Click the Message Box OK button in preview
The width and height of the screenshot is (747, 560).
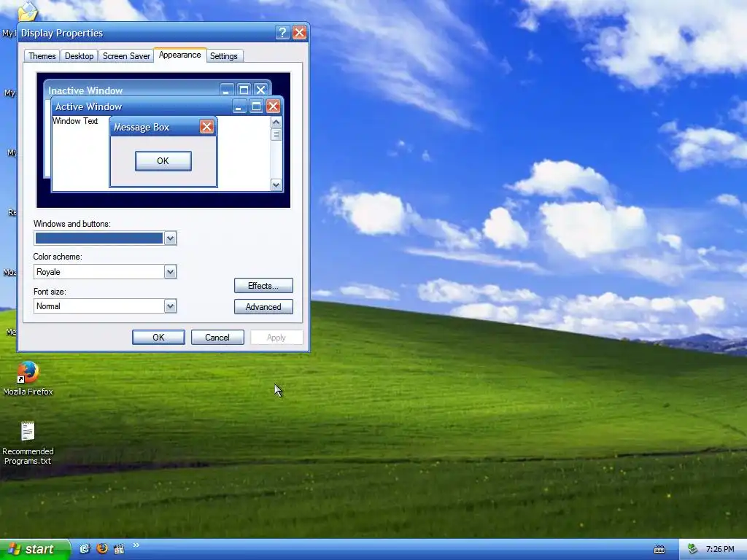tap(163, 161)
